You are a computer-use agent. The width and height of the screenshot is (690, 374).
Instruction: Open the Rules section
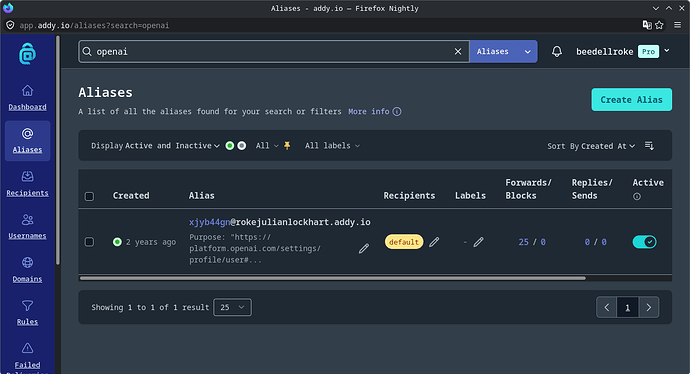27,313
